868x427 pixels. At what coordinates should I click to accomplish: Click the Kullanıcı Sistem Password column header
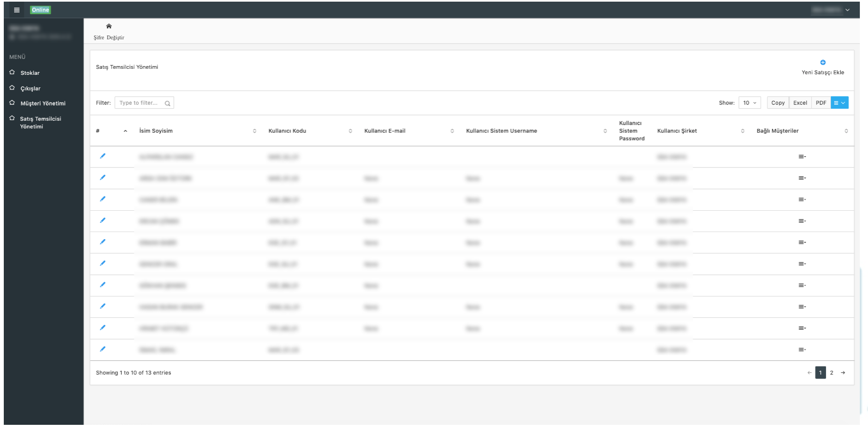point(632,131)
